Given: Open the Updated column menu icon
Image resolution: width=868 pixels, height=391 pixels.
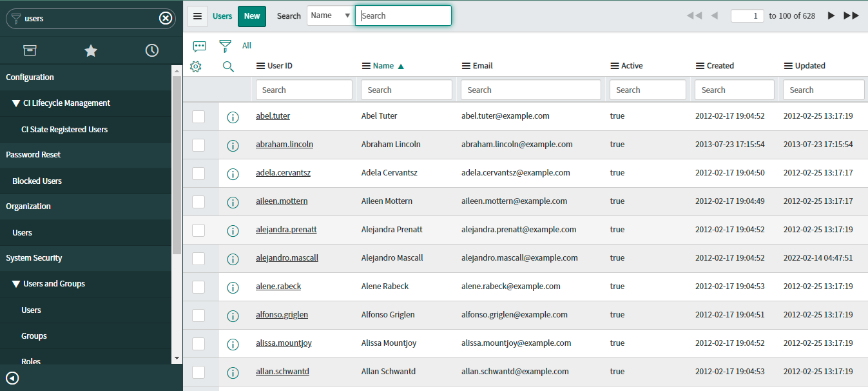Looking at the screenshot, I should pyautogui.click(x=789, y=66).
